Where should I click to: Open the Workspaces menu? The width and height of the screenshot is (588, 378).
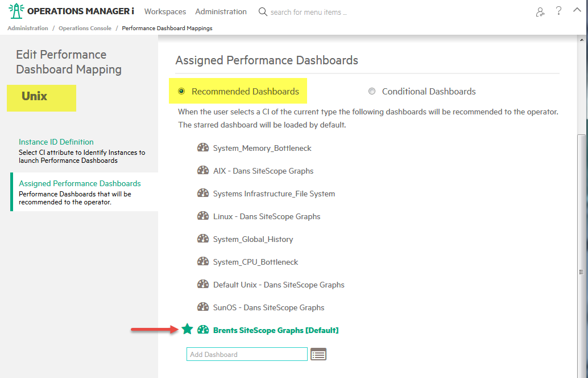[x=165, y=11]
